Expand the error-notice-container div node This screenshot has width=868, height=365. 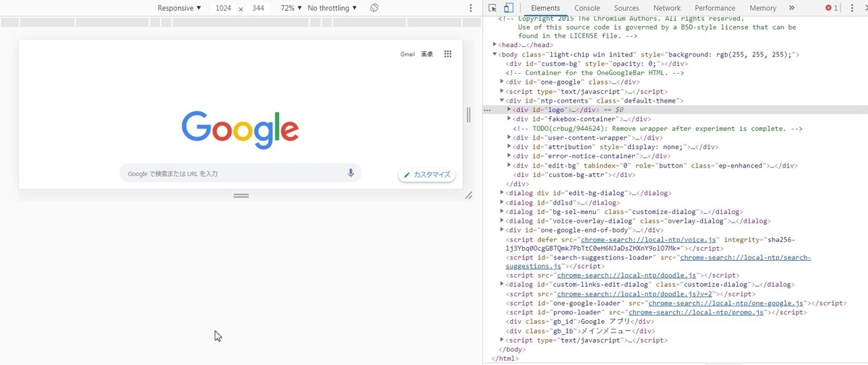(509, 156)
